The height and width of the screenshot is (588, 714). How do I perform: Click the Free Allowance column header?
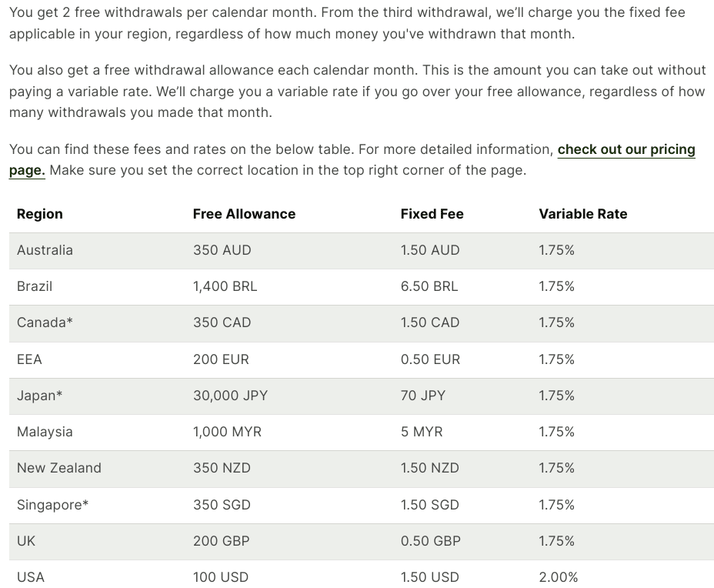tap(244, 214)
